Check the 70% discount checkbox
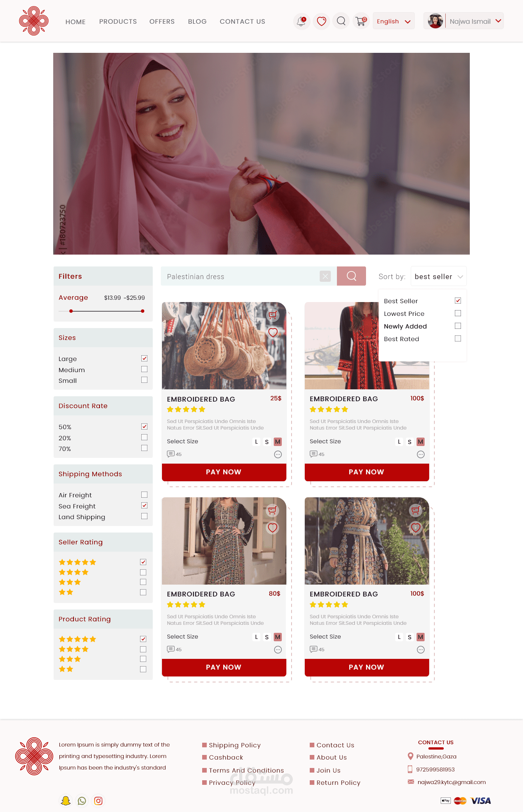Viewport: 523px width, 812px height. pyautogui.click(x=144, y=448)
